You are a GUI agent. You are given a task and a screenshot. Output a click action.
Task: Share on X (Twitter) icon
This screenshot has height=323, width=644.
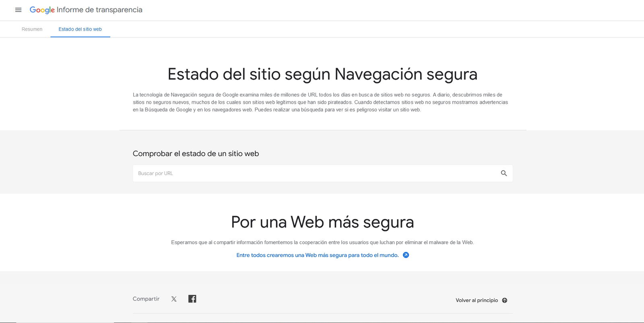(x=174, y=299)
